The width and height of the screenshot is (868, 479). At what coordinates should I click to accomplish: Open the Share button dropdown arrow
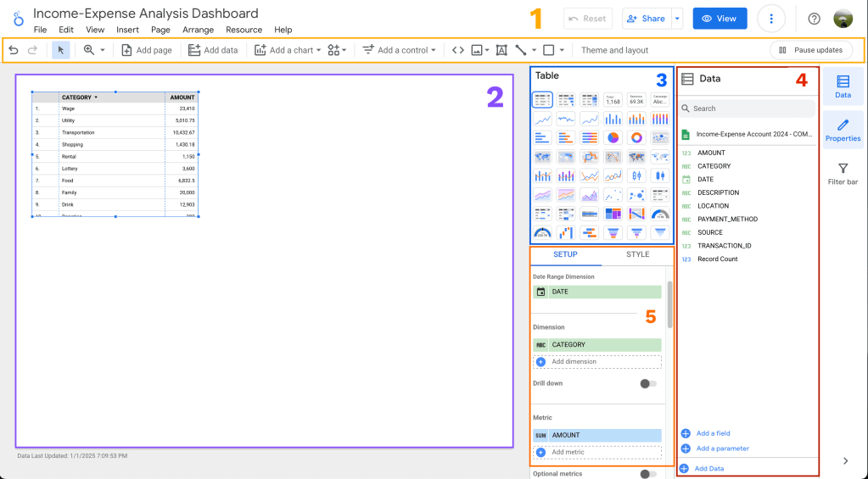(676, 19)
